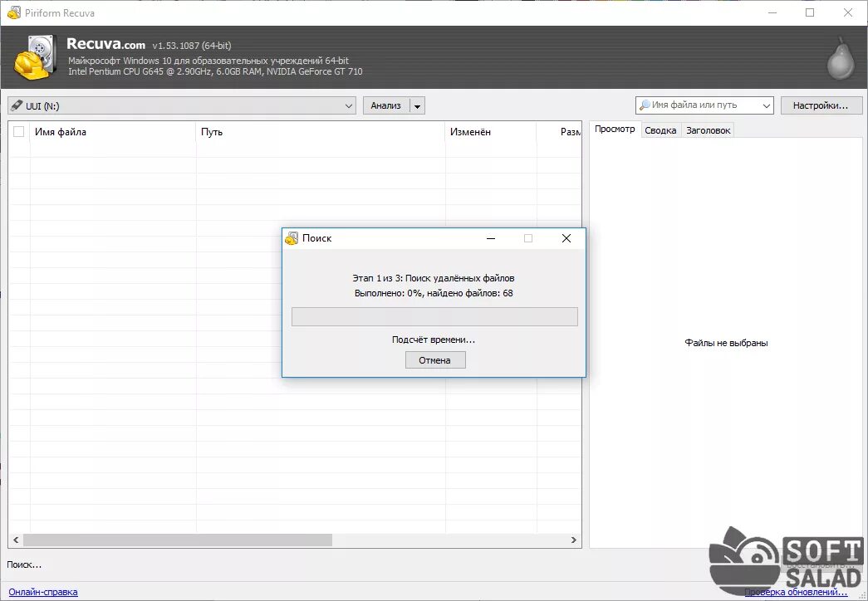868x601 pixels.
Task: Click the 'Выполнено: 0%, найдено файлов: 68' text
Action: point(434,293)
